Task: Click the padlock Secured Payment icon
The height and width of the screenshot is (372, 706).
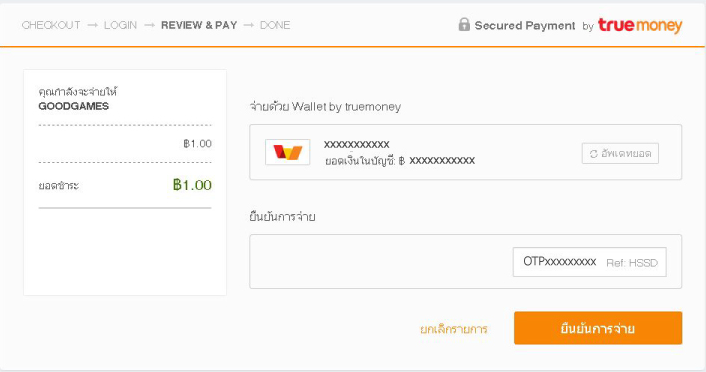Action: click(x=464, y=24)
